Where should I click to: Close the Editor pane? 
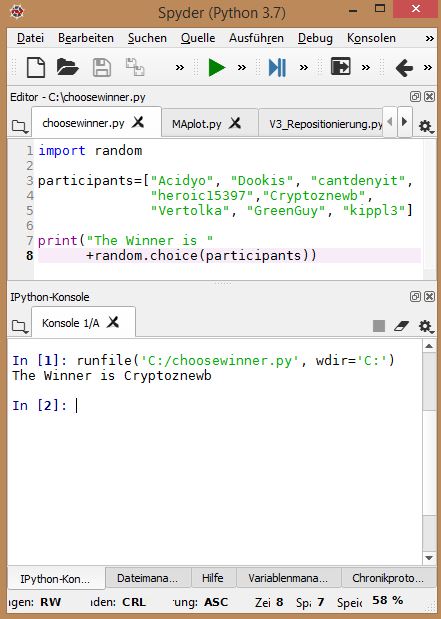(x=430, y=97)
